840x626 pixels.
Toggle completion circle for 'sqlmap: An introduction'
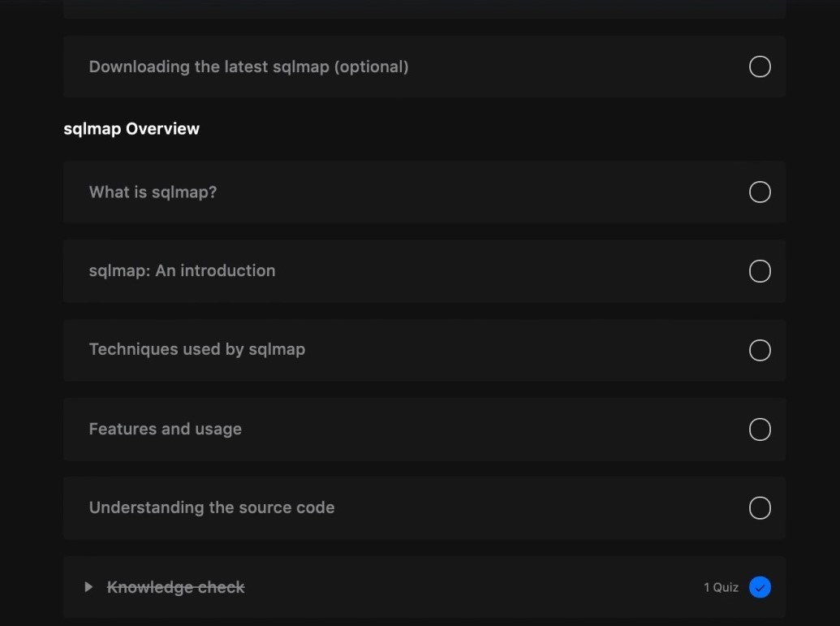[760, 271]
